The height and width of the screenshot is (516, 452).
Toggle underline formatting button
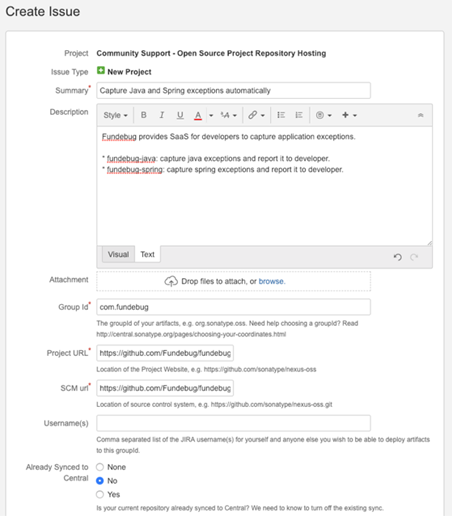(x=180, y=115)
